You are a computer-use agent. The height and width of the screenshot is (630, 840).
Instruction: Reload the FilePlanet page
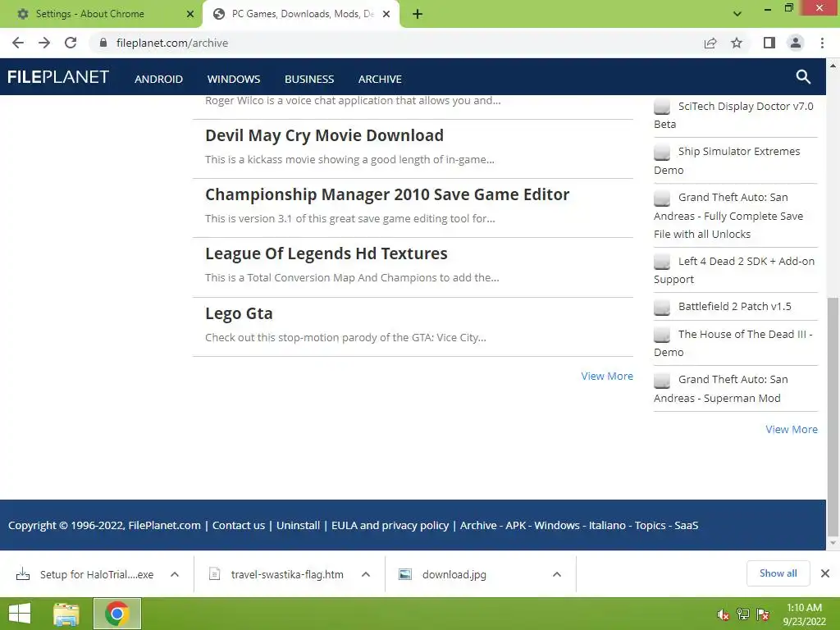[x=71, y=43]
